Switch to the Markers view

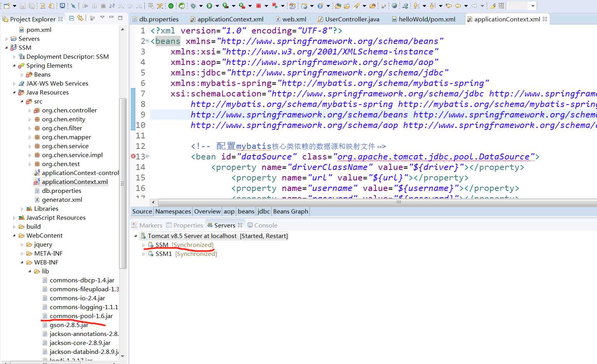tap(147, 226)
